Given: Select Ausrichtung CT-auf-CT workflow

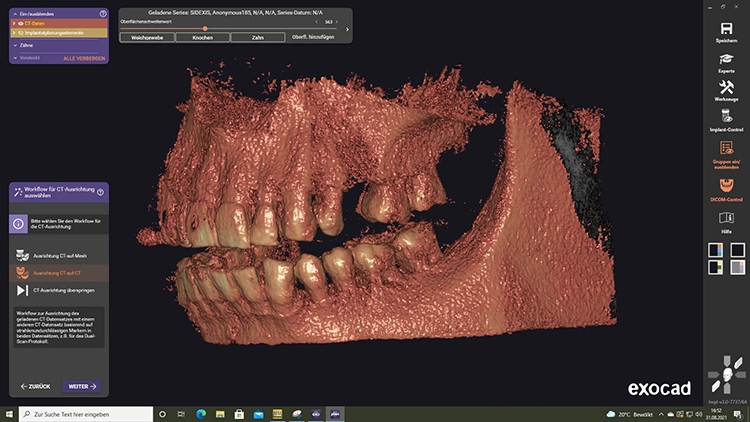Looking at the screenshot, I should (59, 273).
